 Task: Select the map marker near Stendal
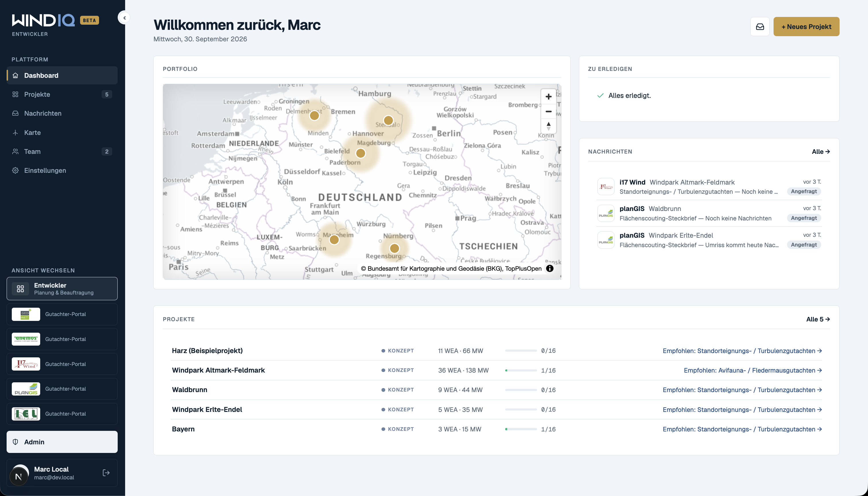point(388,120)
